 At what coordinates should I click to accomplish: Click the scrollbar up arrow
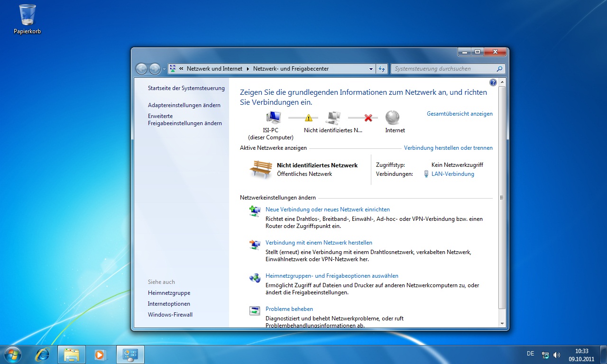pos(502,82)
